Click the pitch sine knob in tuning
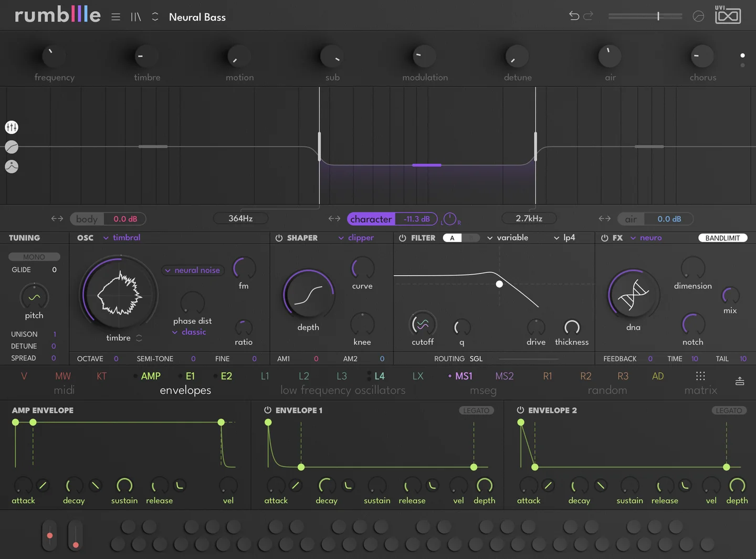 (x=34, y=297)
